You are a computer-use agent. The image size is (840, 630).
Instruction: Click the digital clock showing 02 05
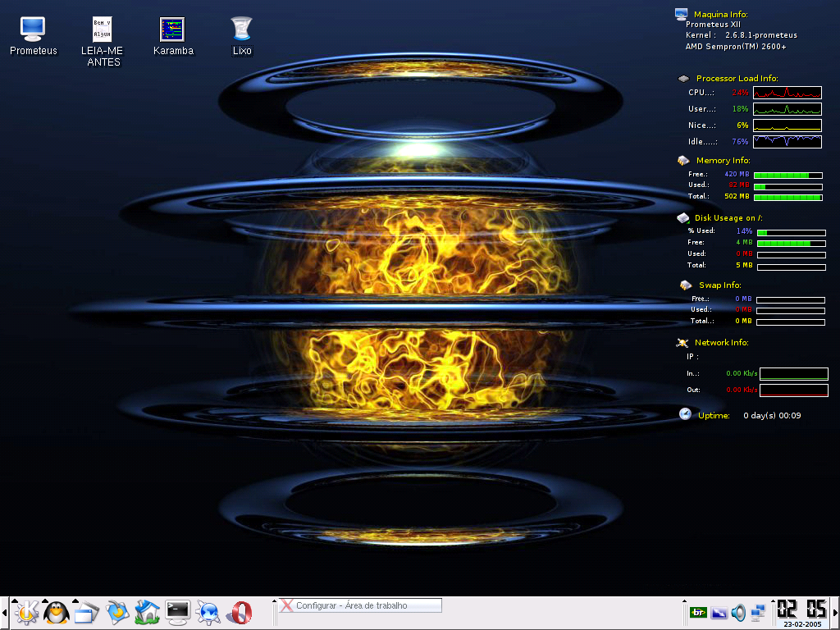pyautogui.click(x=802, y=609)
